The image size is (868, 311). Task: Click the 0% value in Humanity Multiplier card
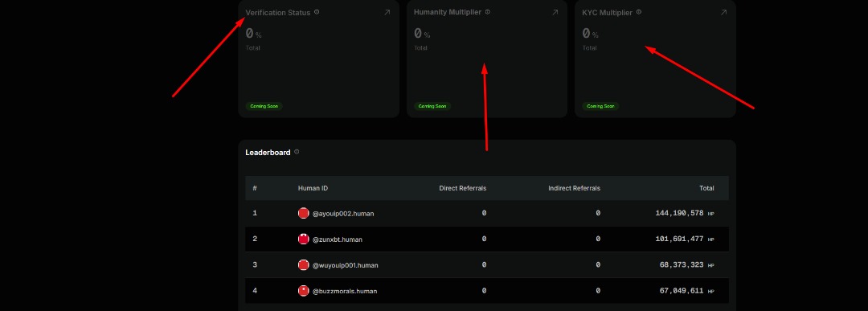[422, 34]
